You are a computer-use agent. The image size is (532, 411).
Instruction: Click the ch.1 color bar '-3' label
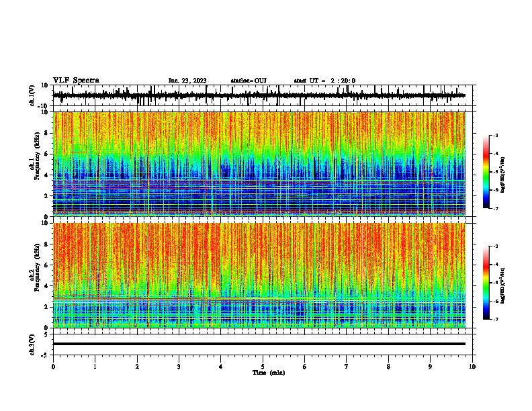pos(496,135)
